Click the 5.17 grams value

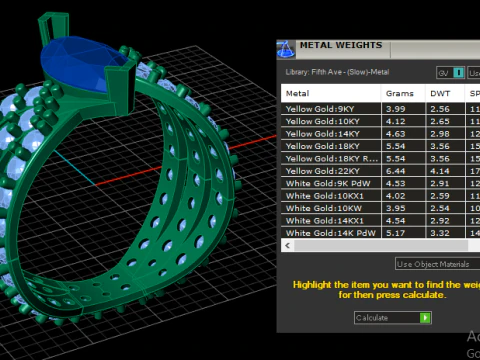coord(396,233)
